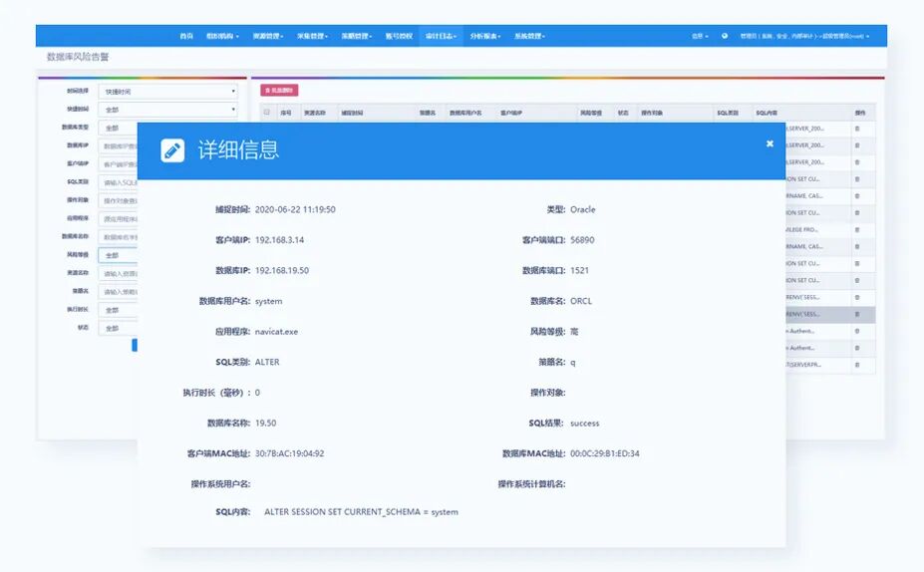This screenshot has height=572, width=924.
Task: Open the 审计日志 menu
Action: pos(441,36)
